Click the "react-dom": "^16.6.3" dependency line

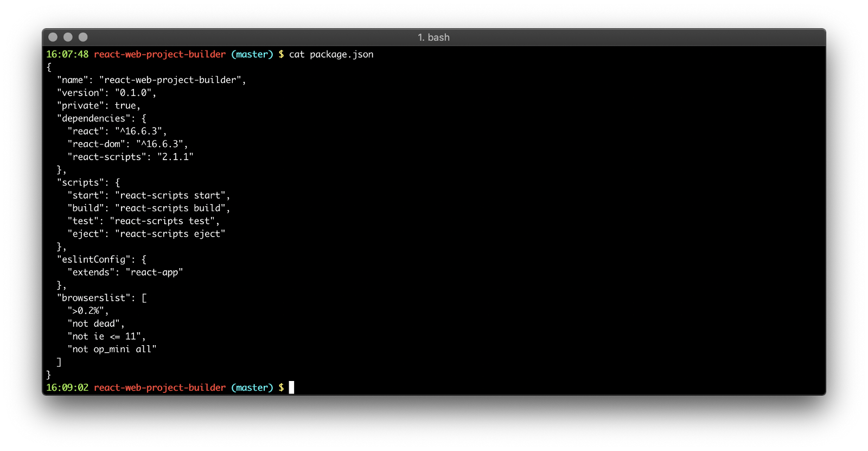click(x=127, y=144)
